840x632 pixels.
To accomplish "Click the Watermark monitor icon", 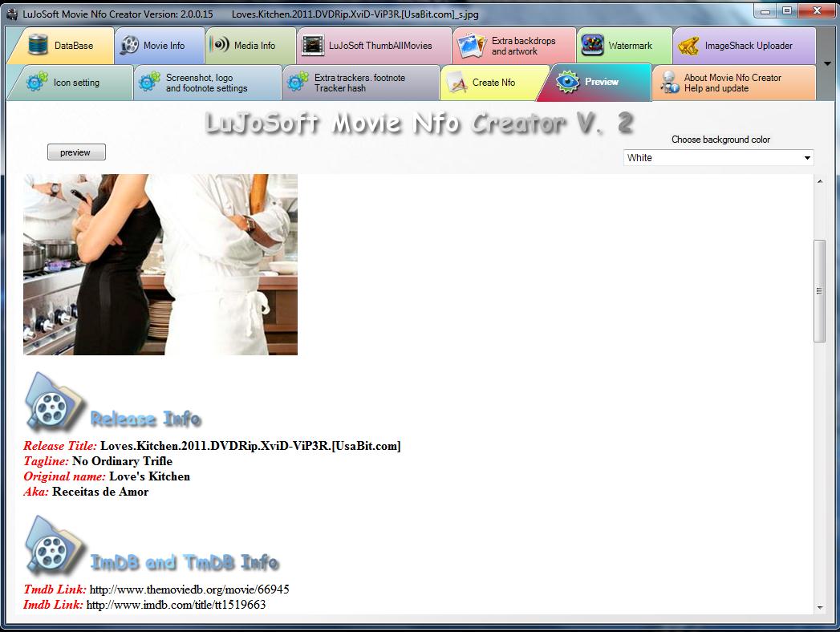I will (x=593, y=46).
